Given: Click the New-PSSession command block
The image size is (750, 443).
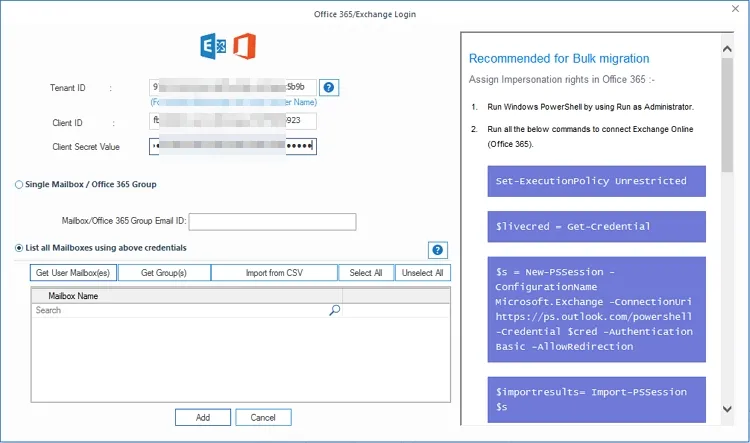Looking at the screenshot, I should pos(596,309).
